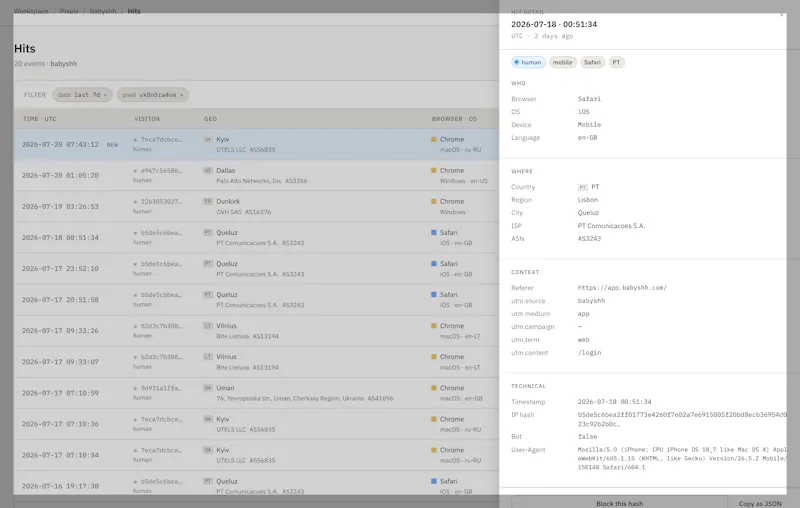The width and height of the screenshot is (800, 508).
Task: Click the utm.content value /login
Action: coord(589,352)
